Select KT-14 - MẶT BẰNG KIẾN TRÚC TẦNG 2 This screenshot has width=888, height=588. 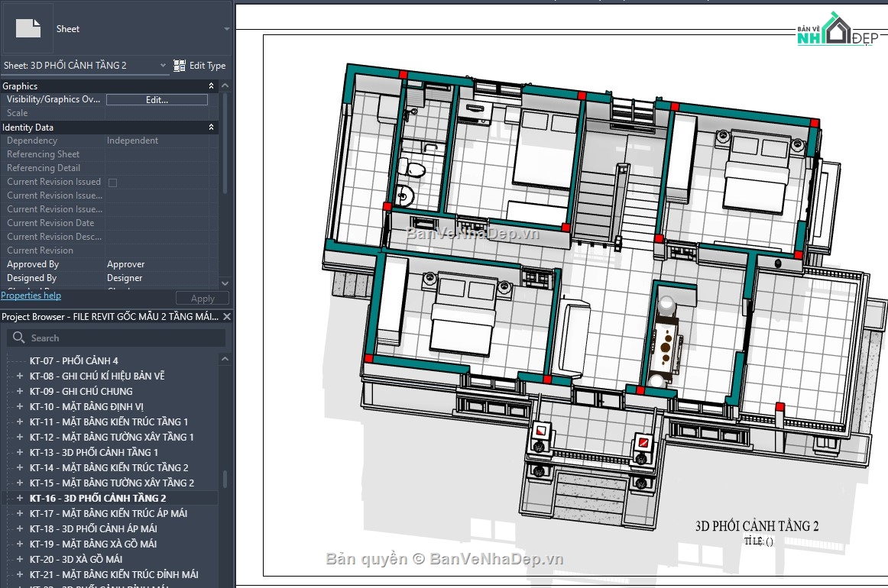(x=109, y=467)
